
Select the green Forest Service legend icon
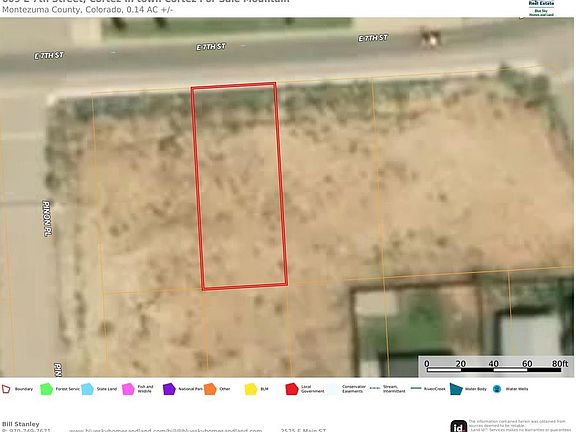[x=46, y=389]
